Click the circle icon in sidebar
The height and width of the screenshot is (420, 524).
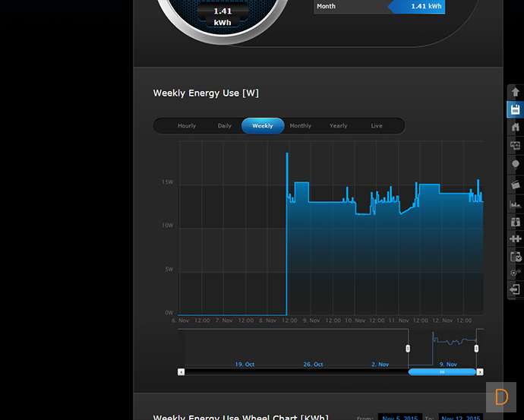(516, 164)
